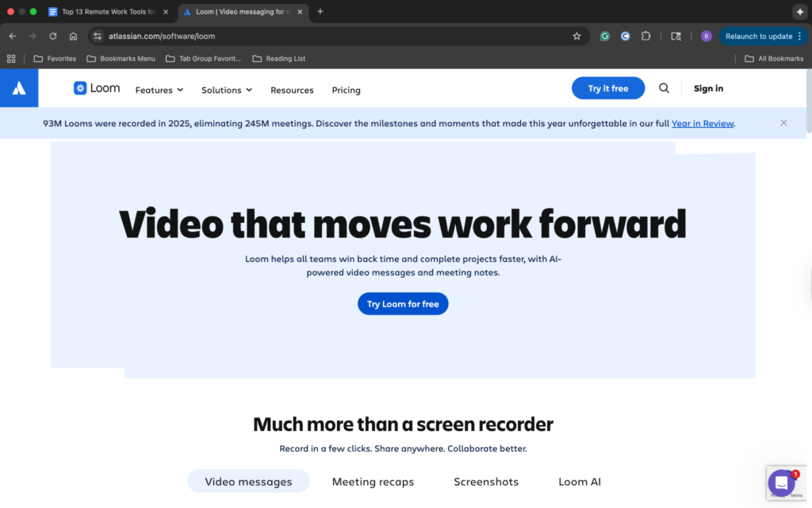The width and height of the screenshot is (812, 508).
Task: Open the chat support widget
Action: tap(781, 483)
